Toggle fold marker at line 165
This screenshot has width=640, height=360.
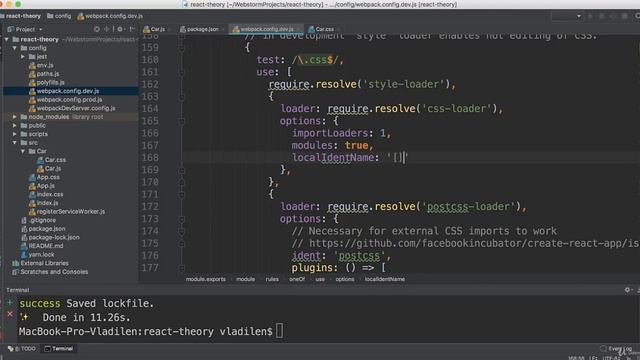click(x=182, y=121)
